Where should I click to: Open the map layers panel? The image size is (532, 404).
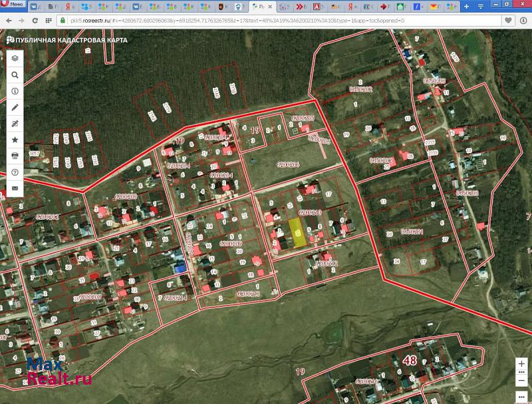click(15, 58)
